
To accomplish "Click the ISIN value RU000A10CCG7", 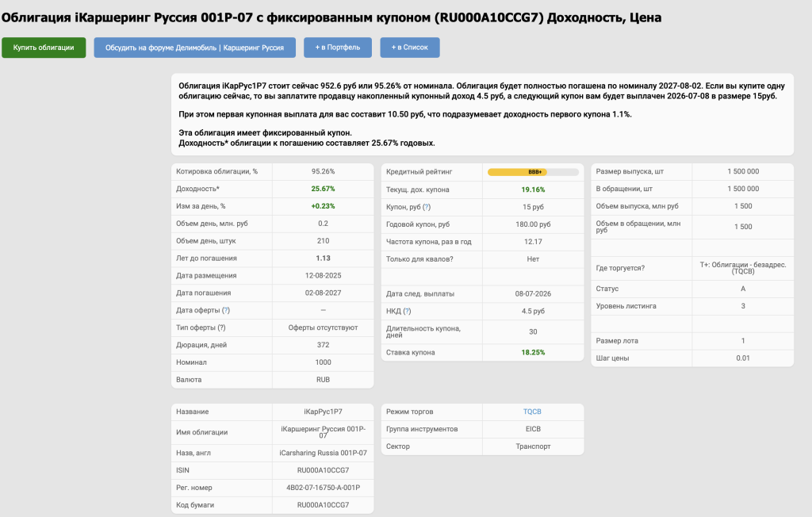I will 324,470.
